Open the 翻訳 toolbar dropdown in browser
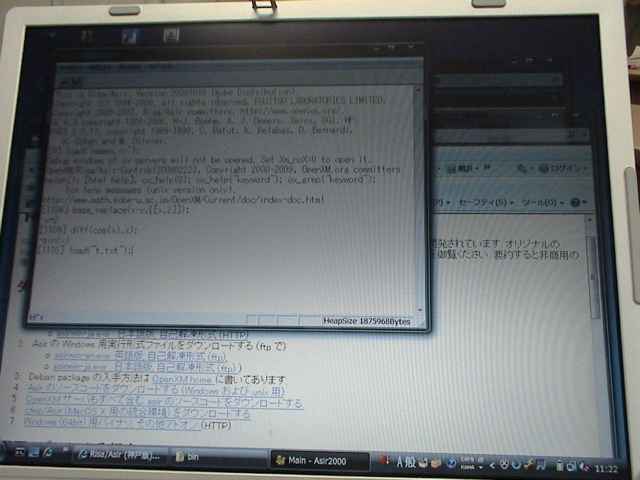 tap(477, 168)
